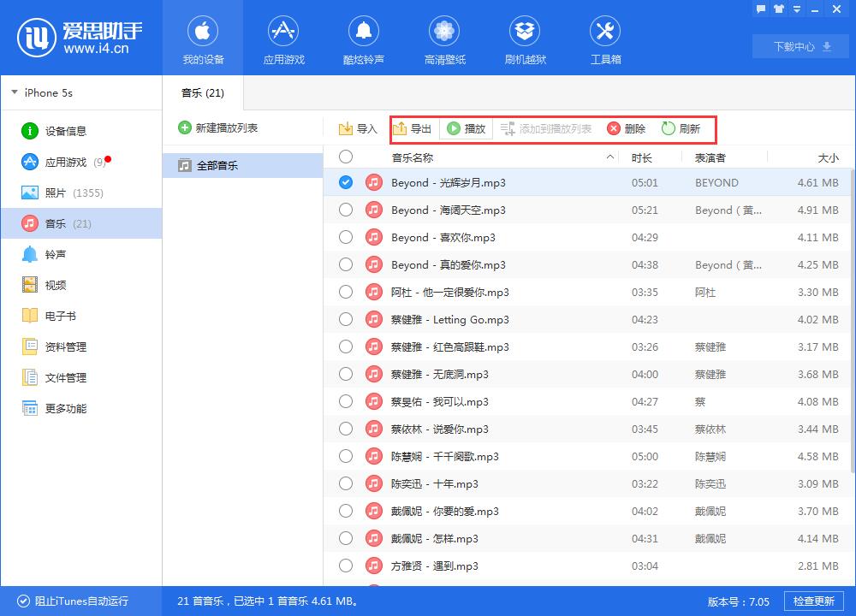The height and width of the screenshot is (616, 856).
Task: Open the 下载中心 download menu
Action: [800, 47]
